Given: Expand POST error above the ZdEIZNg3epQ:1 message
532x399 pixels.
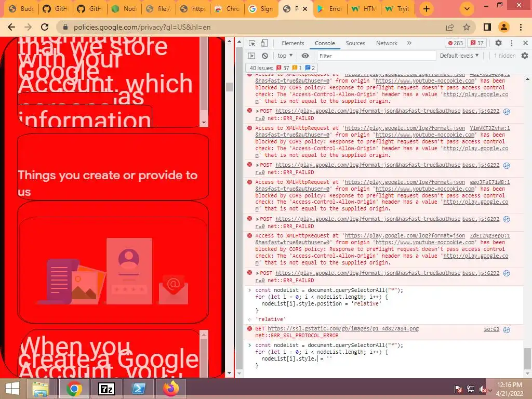Looking at the screenshot, I should coord(258,219).
